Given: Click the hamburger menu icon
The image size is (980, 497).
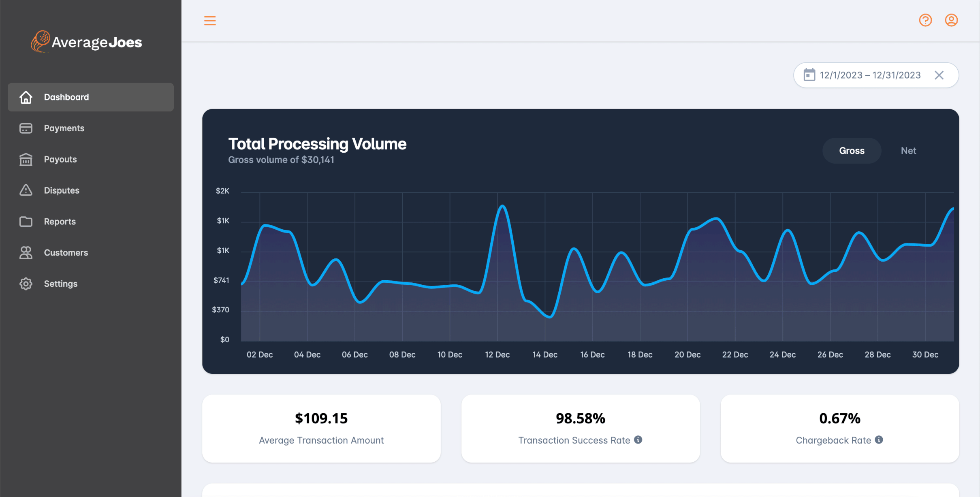Looking at the screenshot, I should coord(209,20).
